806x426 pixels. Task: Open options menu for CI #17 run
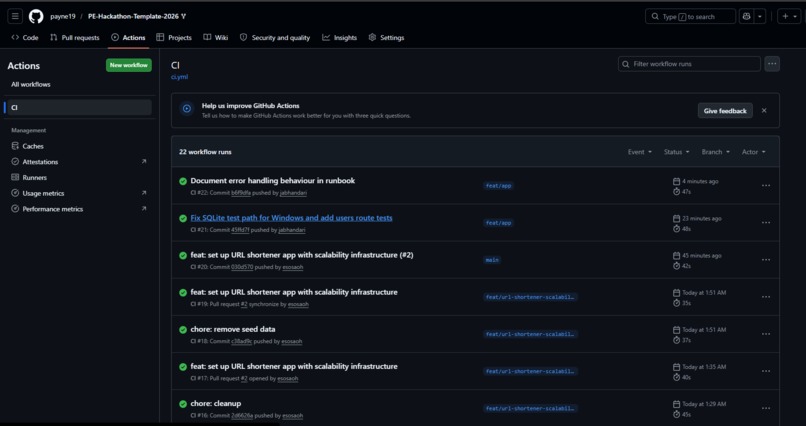click(x=766, y=371)
